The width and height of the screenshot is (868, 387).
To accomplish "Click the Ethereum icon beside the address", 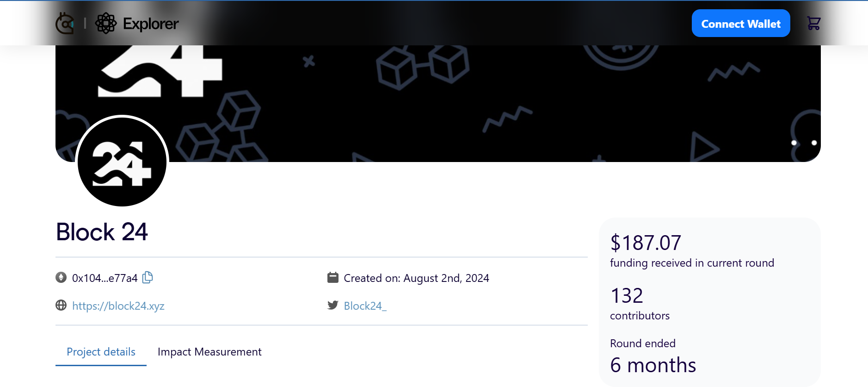I will tap(61, 277).
